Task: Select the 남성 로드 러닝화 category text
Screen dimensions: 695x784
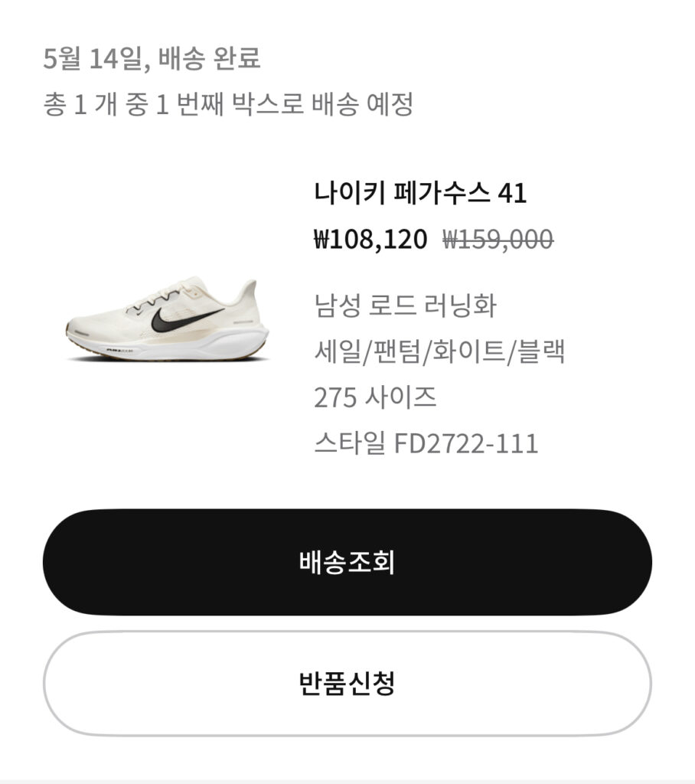Action: point(405,305)
